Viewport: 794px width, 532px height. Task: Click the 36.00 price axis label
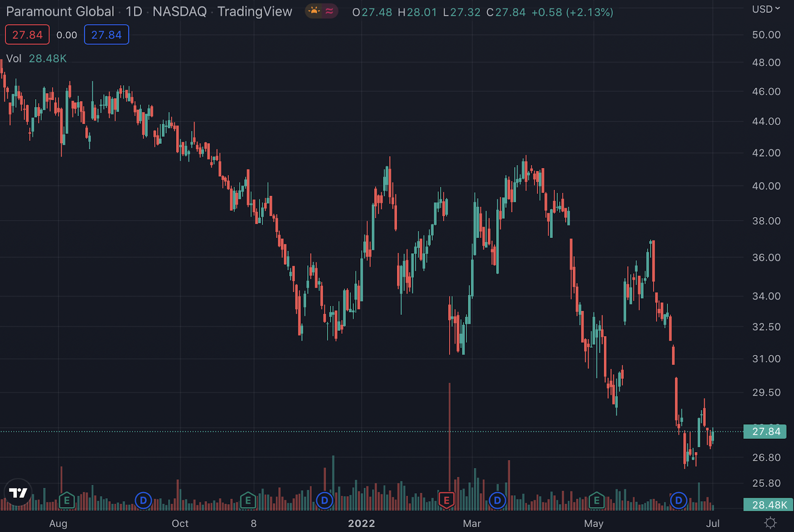pos(766,257)
